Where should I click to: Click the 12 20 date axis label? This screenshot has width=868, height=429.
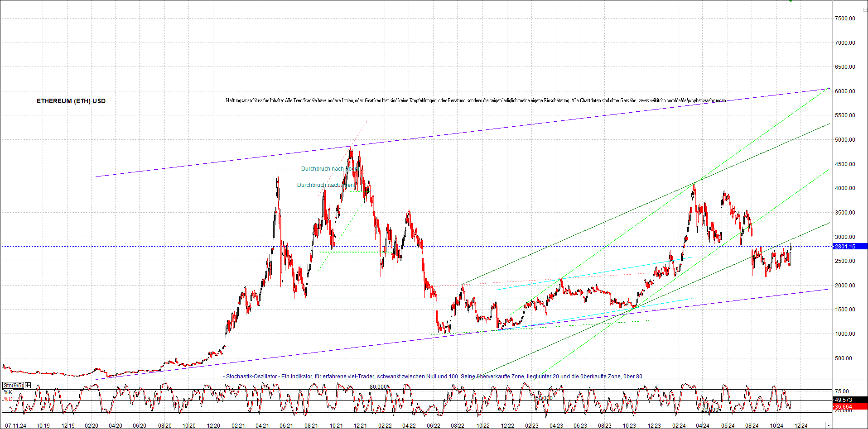point(213,426)
